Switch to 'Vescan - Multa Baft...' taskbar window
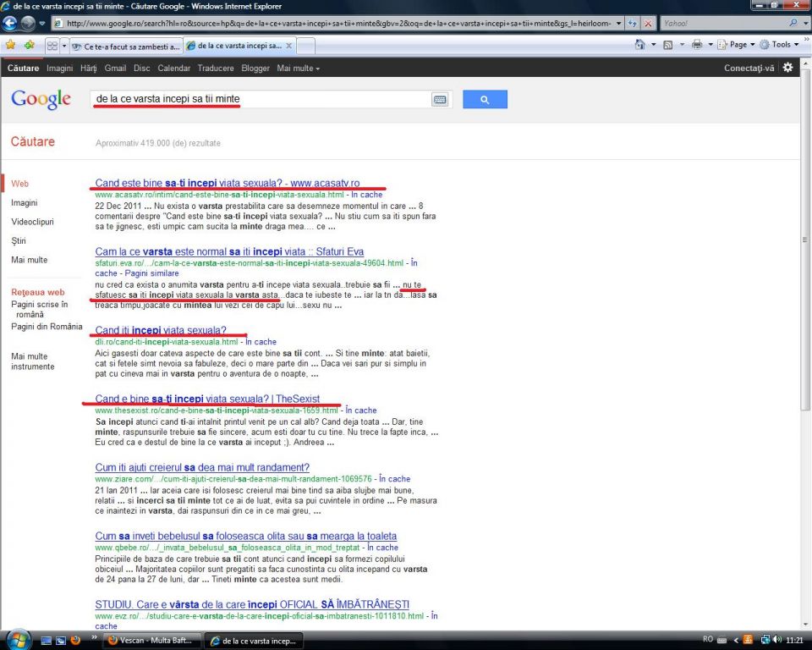Screen dimensions: 812x650 click(x=153, y=641)
